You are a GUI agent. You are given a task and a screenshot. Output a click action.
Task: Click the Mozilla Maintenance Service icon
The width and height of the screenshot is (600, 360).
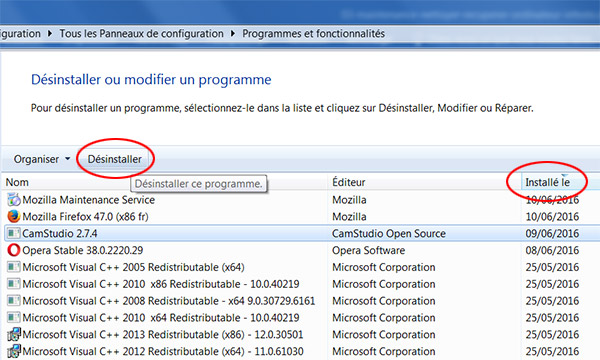click(14, 200)
